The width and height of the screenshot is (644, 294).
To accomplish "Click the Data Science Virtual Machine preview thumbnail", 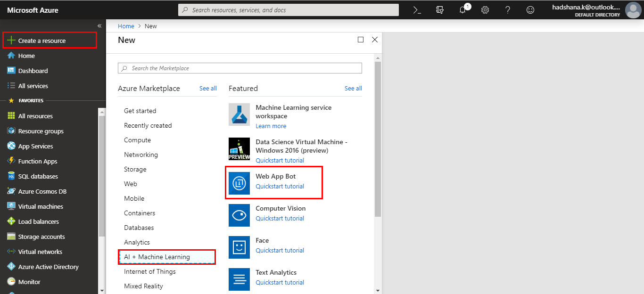I will click(239, 149).
